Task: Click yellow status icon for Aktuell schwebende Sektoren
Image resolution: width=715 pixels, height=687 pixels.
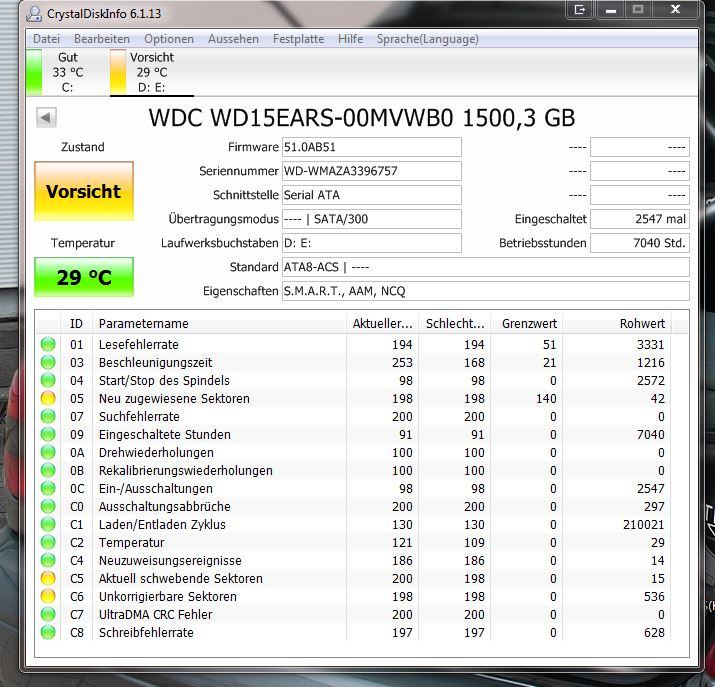Action: (x=48, y=579)
